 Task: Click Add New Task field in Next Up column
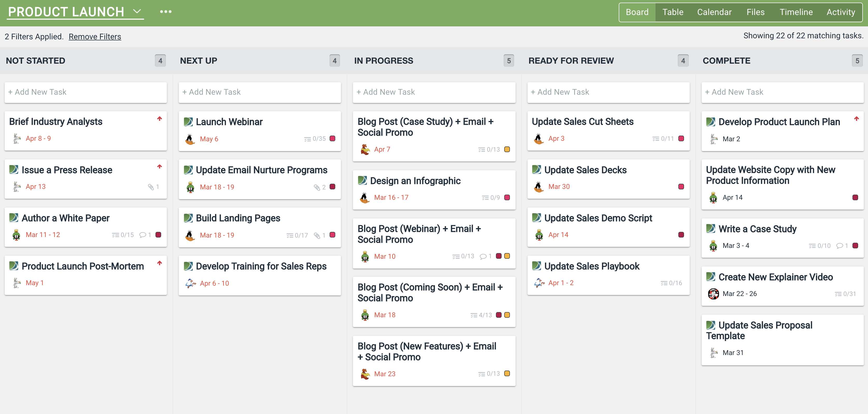click(x=259, y=92)
